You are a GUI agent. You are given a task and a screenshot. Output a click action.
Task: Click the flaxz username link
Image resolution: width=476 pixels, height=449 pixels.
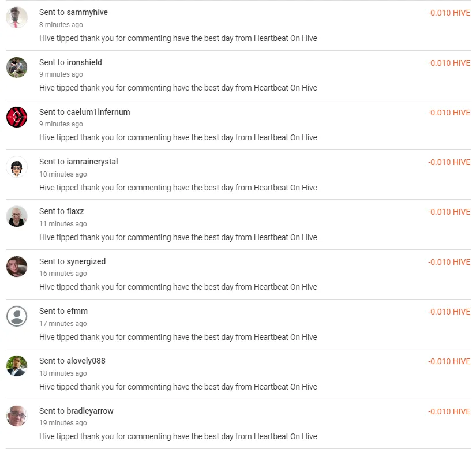point(76,211)
